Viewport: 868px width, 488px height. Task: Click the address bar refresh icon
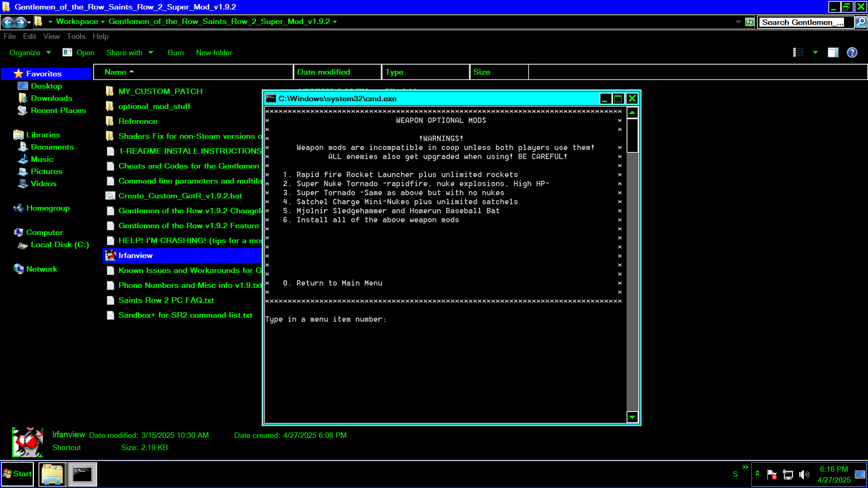[750, 22]
